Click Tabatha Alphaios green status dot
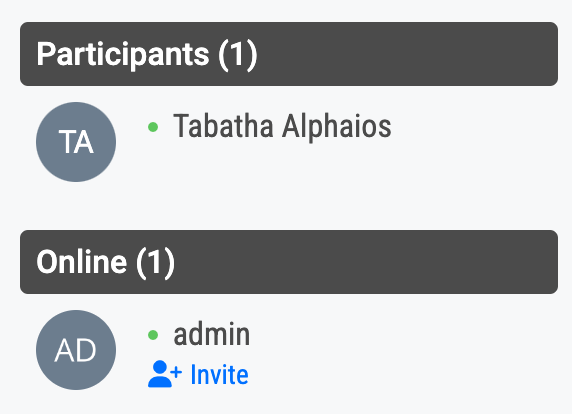This screenshot has height=414, width=572. point(153,127)
